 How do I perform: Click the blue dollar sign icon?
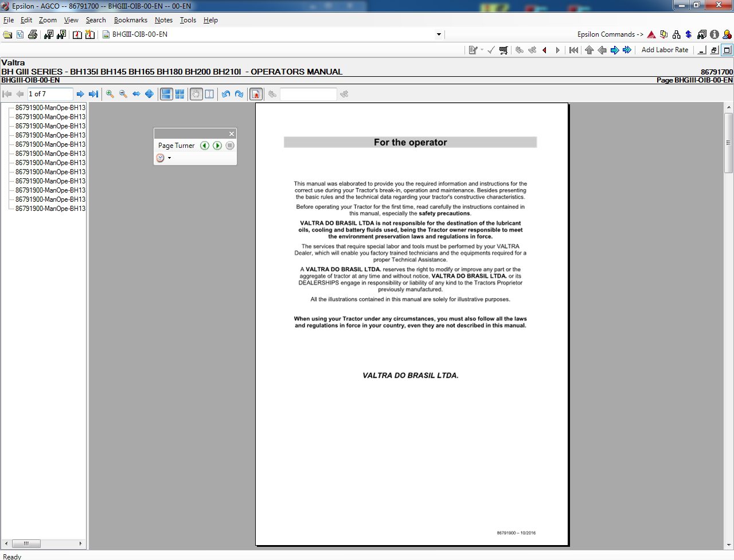(689, 34)
